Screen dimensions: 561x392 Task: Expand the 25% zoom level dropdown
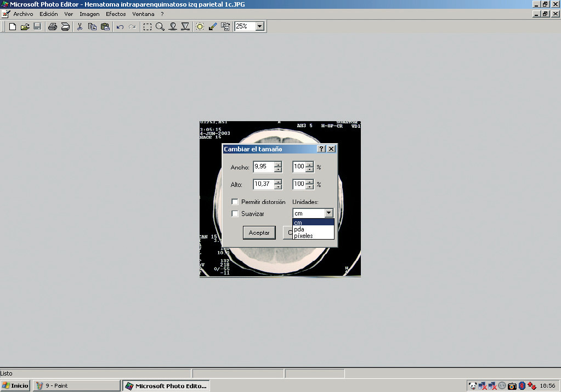click(x=259, y=26)
